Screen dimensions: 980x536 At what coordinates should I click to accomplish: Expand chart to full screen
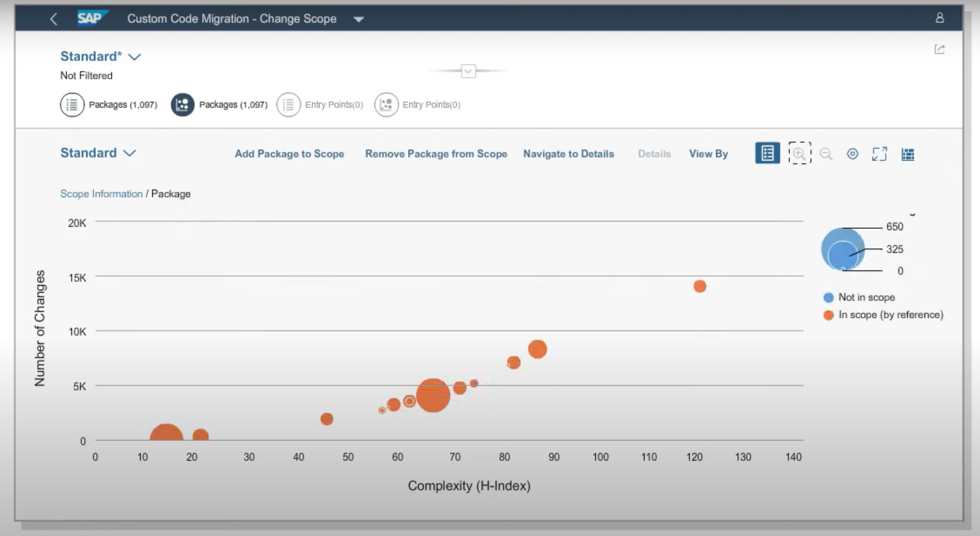[879, 154]
